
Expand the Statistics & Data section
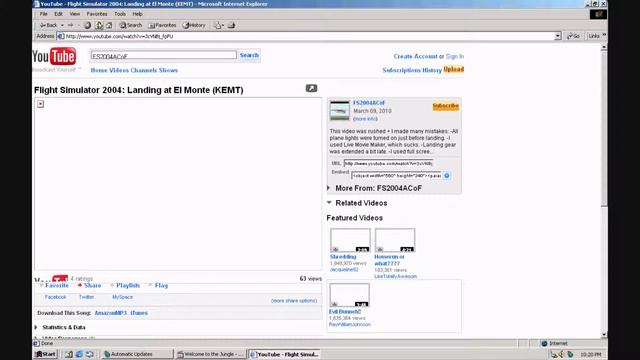pyautogui.click(x=60, y=327)
